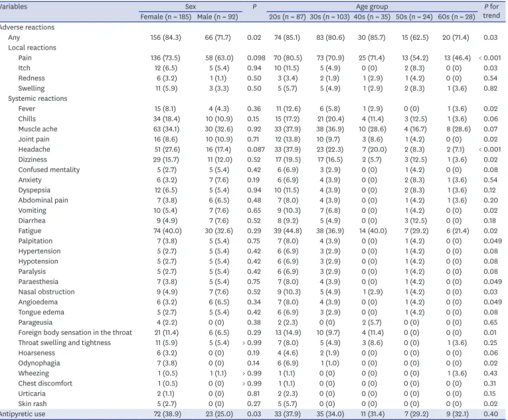
Task: Click the 'Swelling' row label
Action: 31,88
